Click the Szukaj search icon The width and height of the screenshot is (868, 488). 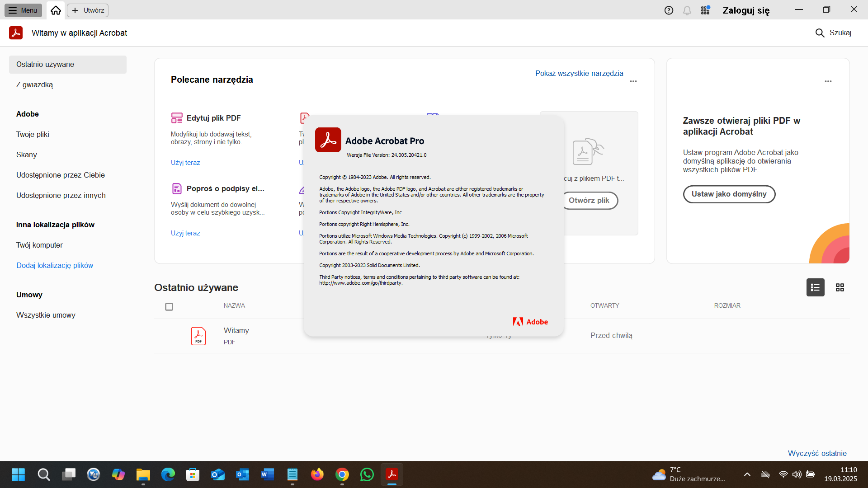click(820, 33)
